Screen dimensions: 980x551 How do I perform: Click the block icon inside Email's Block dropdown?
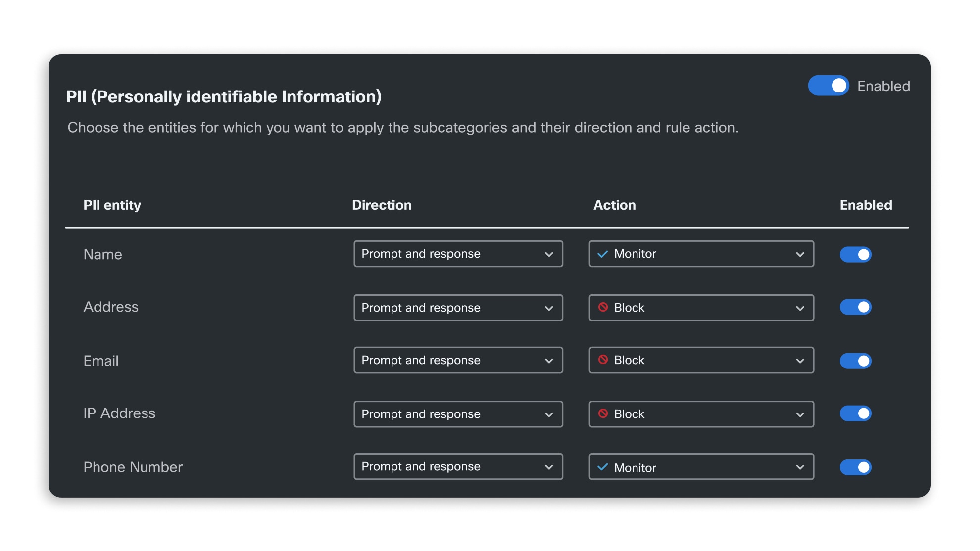click(603, 361)
